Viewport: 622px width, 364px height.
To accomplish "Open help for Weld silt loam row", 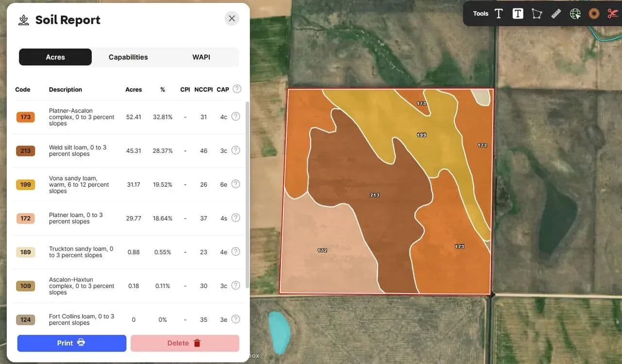I will point(236,150).
